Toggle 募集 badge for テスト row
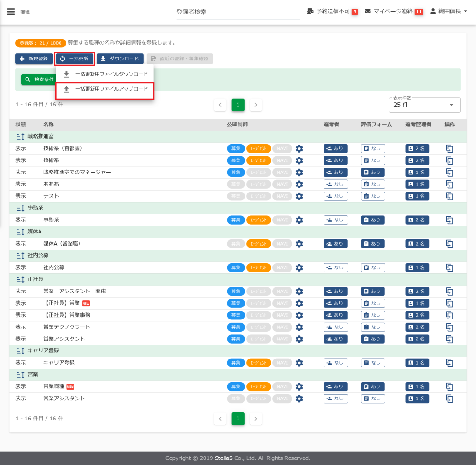 [x=236, y=196]
